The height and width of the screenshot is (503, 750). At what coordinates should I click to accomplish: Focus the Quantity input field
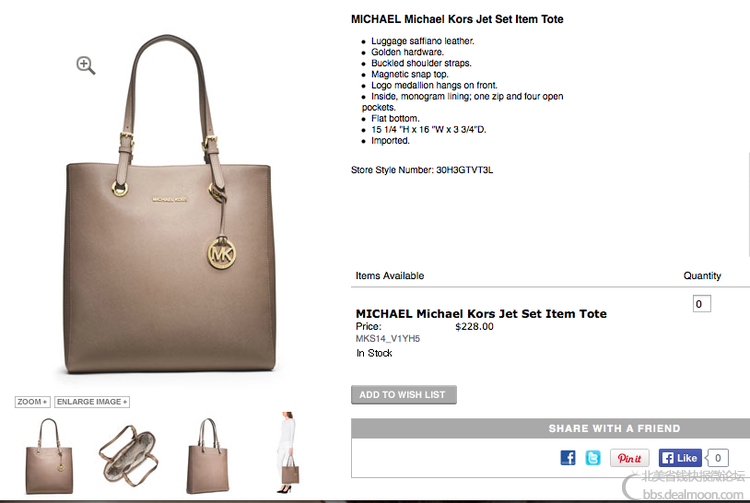coord(702,304)
